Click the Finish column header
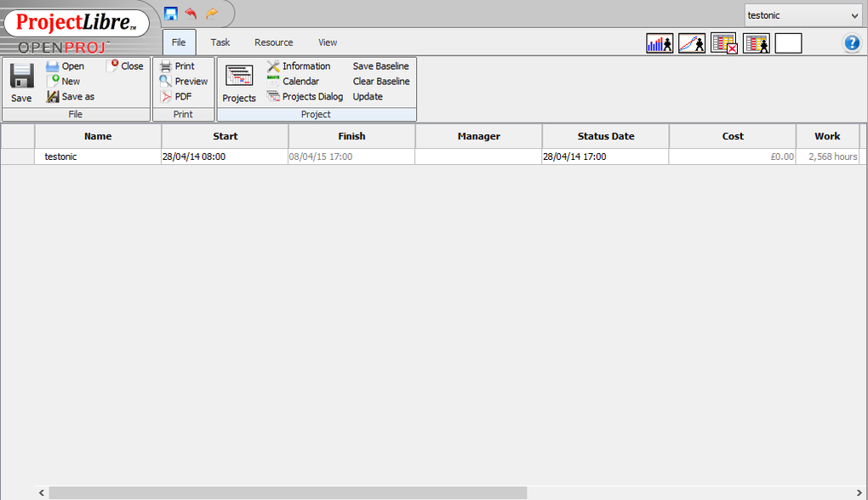The image size is (868, 500). [352, 136]
